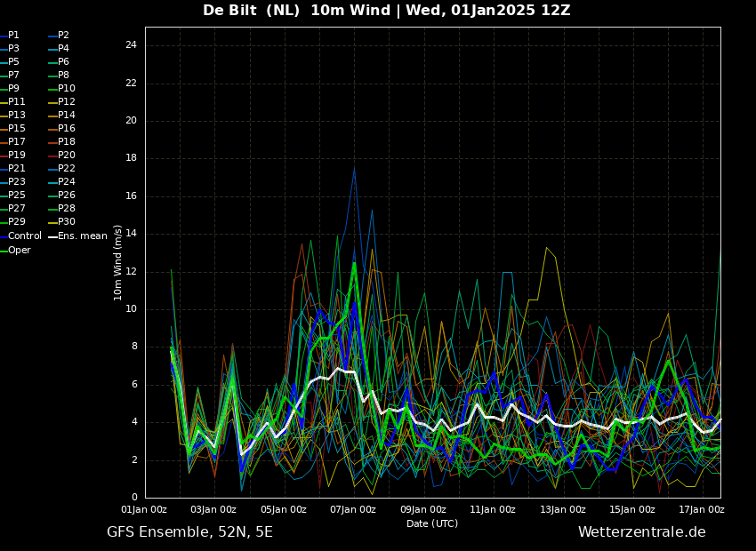
Task: Click the P1 legend entry
Action: click(13, 36)
